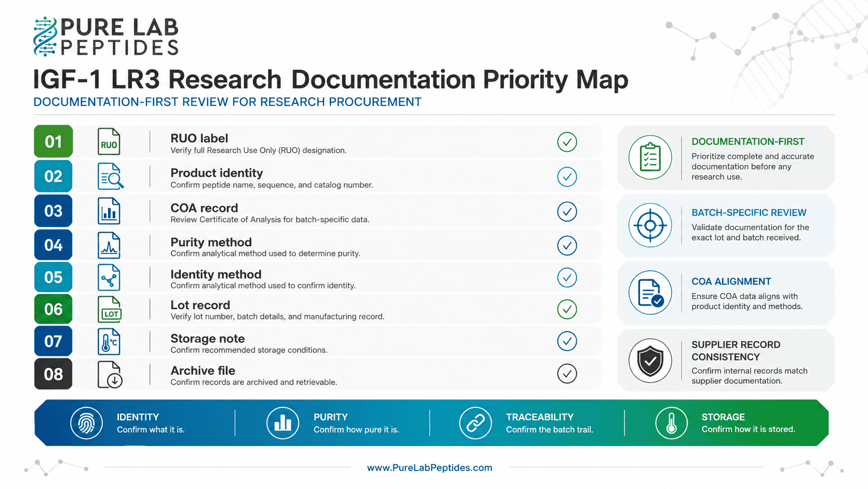This screenshot has width=868, height=489.
Task: Click the 02 number badge
Action: [x=53, y=176]
